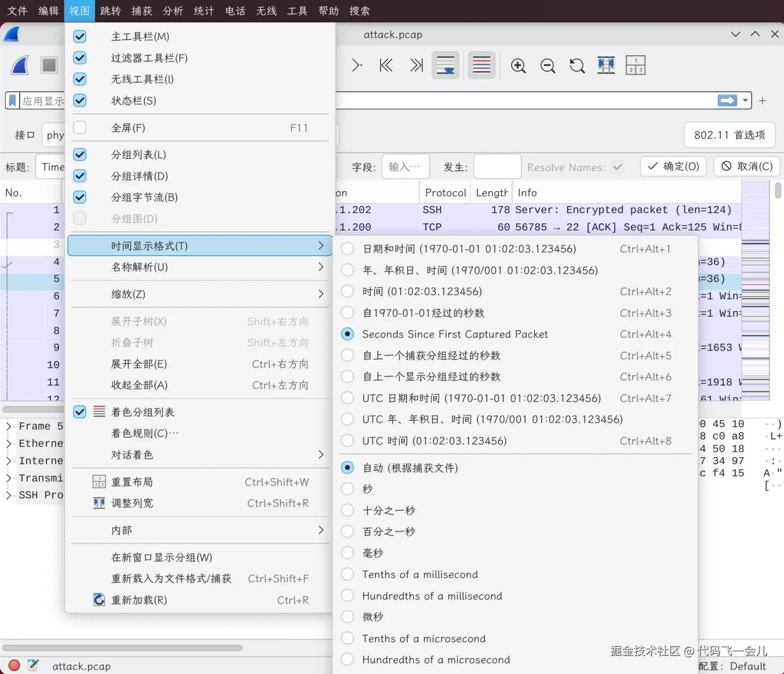The height and width of the screenshot is (674, 784).
Task: Zoom in with magnifier plus icon
Action: point(518,66)
